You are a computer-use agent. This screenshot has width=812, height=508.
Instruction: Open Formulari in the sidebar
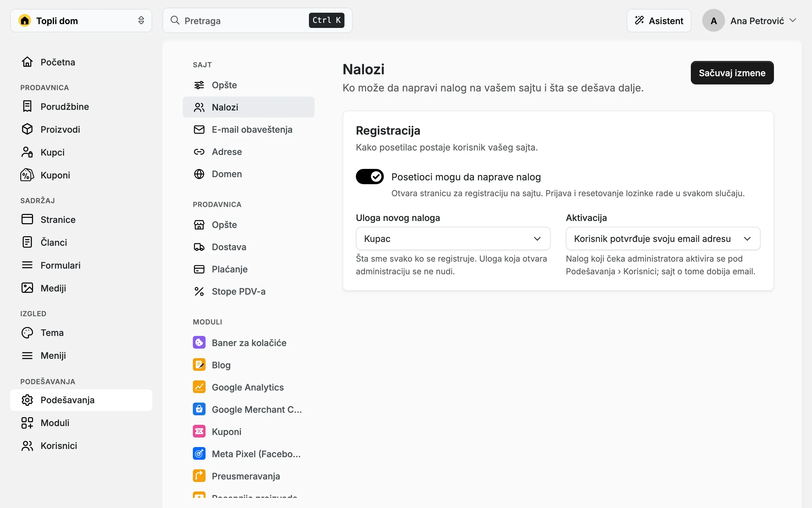[81, 265]
